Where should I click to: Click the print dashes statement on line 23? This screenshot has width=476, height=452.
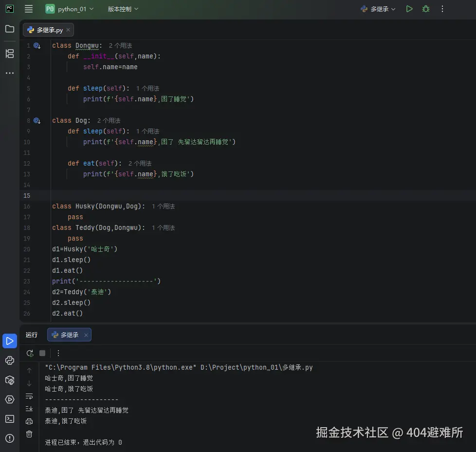click(106, 282)
